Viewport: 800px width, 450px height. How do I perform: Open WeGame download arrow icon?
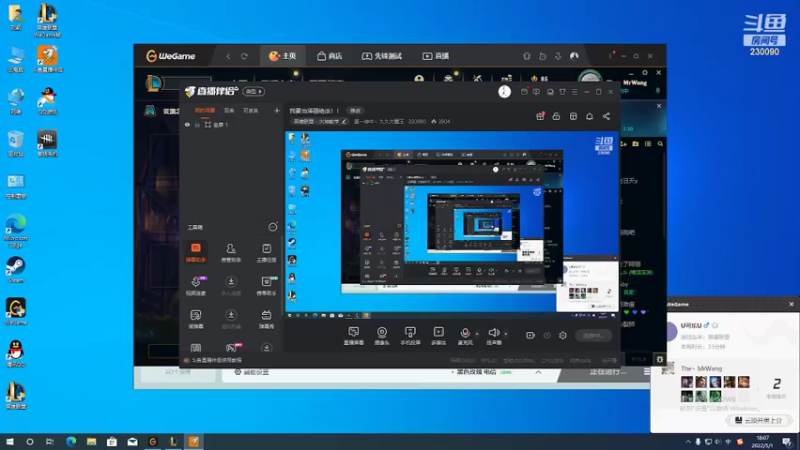[558, 56]
